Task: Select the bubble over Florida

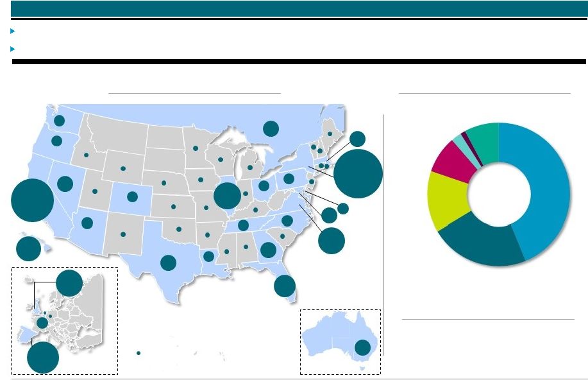Action: (285, 286)
